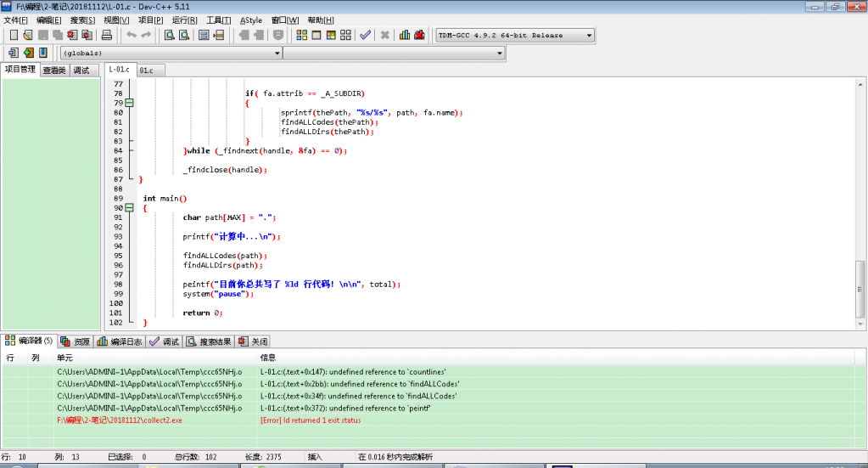This screenshot has width=868, height=468.
Task: Save the current file
Action: pyautogui.click(x=43, y=35)
